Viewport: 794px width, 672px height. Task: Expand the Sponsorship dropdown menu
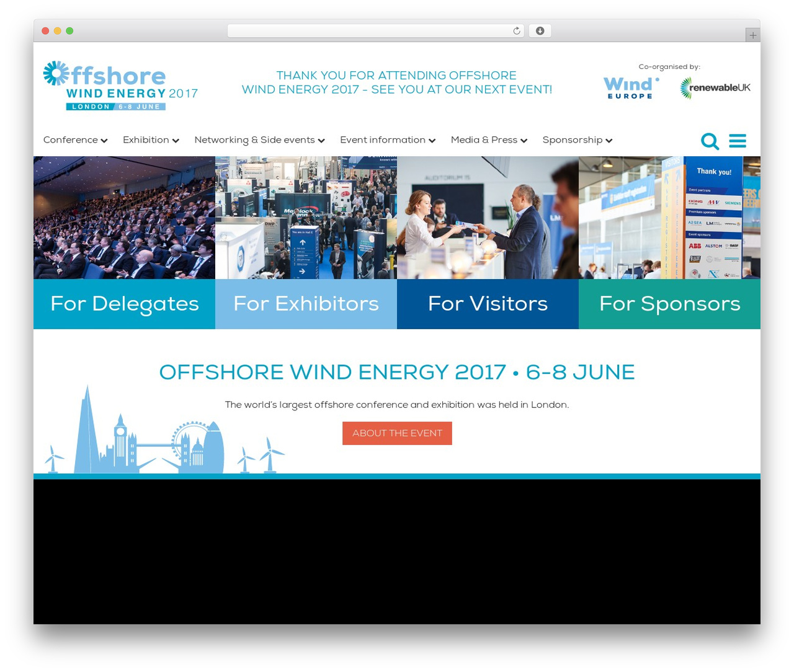(x=578, y=140)
